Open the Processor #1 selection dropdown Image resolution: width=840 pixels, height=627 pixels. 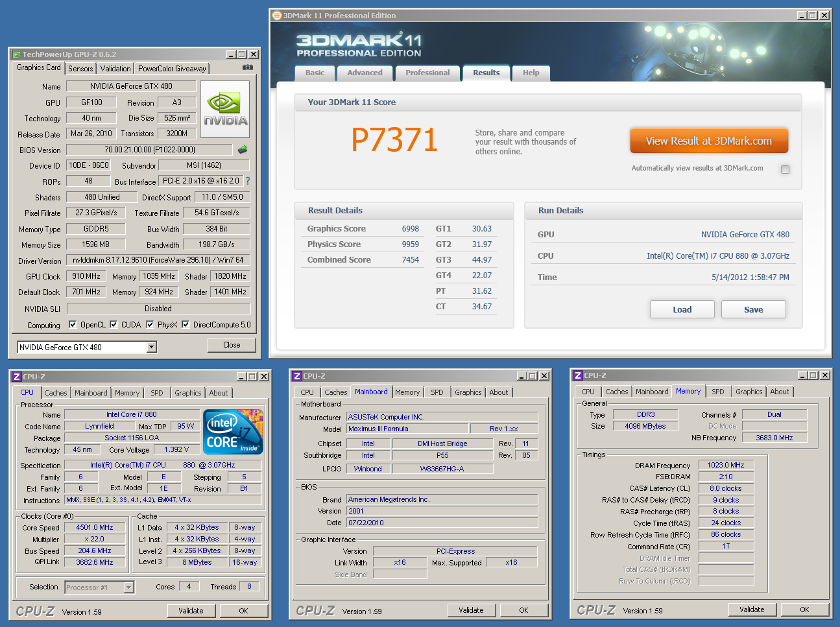click(x=128, y=587)
